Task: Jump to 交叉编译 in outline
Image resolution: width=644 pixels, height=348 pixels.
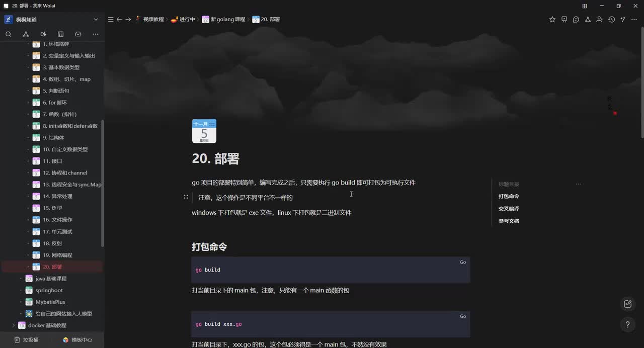Action: (x=509, y=209)
